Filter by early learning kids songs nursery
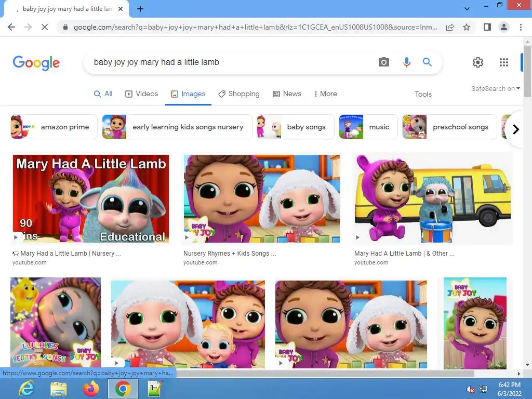 [177, 127]
